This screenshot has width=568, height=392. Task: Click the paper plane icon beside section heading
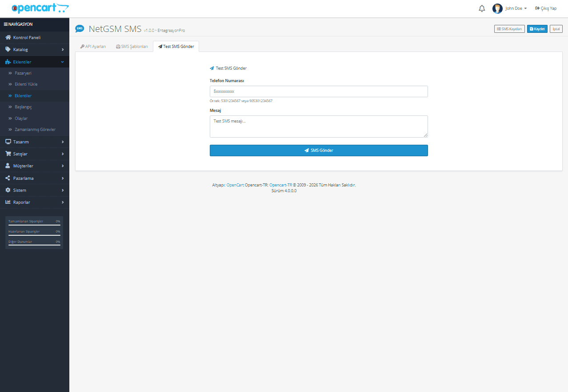pyautogui.click(x=212, y=68)
